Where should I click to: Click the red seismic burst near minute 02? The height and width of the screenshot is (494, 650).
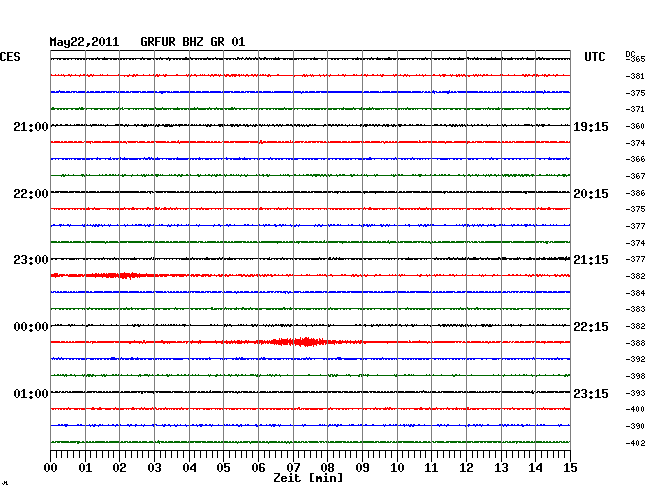point(120,275)
